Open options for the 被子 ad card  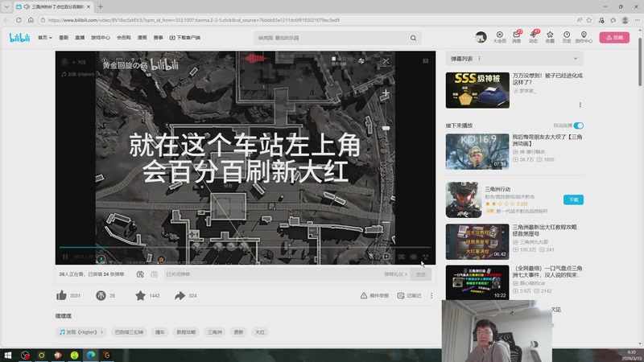(580, 105)
